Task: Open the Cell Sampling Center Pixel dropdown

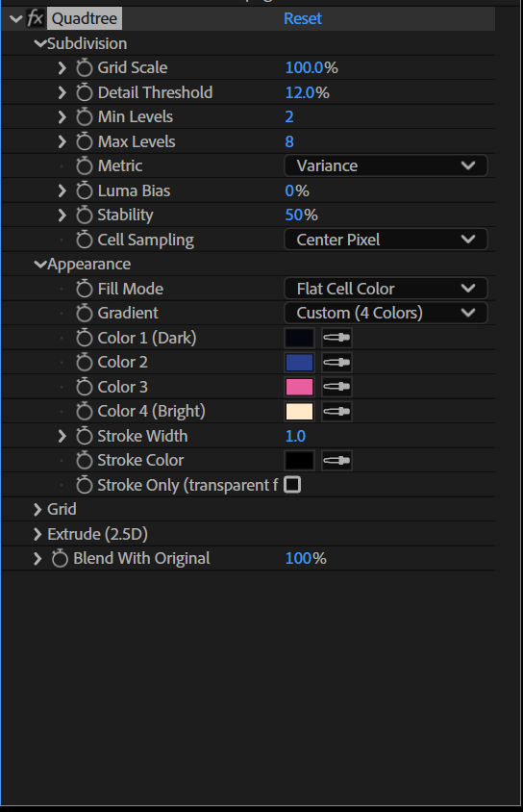Action: (x=386, y=240)
